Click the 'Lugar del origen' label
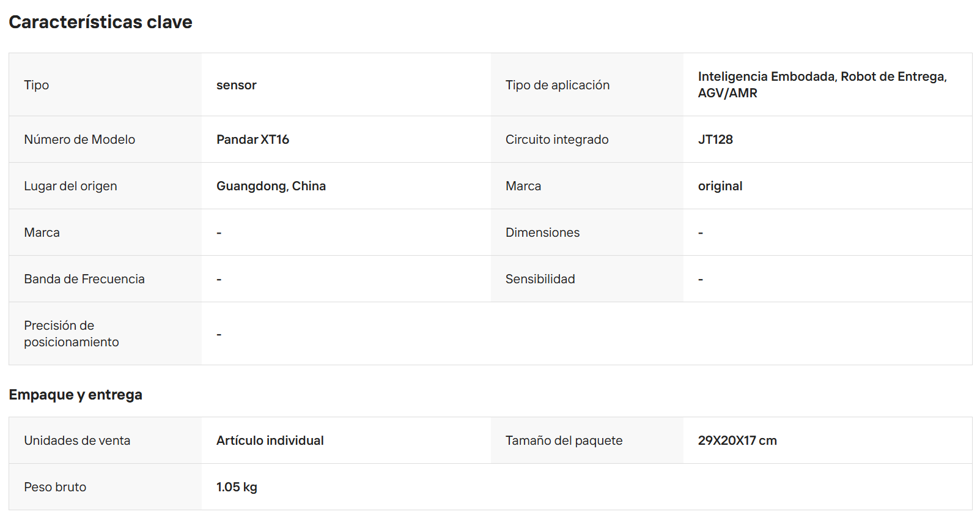Image resolution: width=980 pixels, height=517 pixels. (70, 186)
